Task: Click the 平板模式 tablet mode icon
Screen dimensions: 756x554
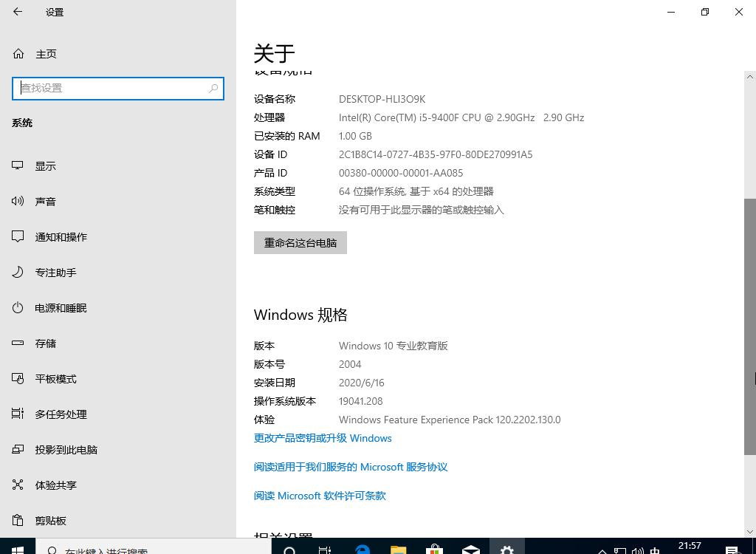Action: point(18,379)
